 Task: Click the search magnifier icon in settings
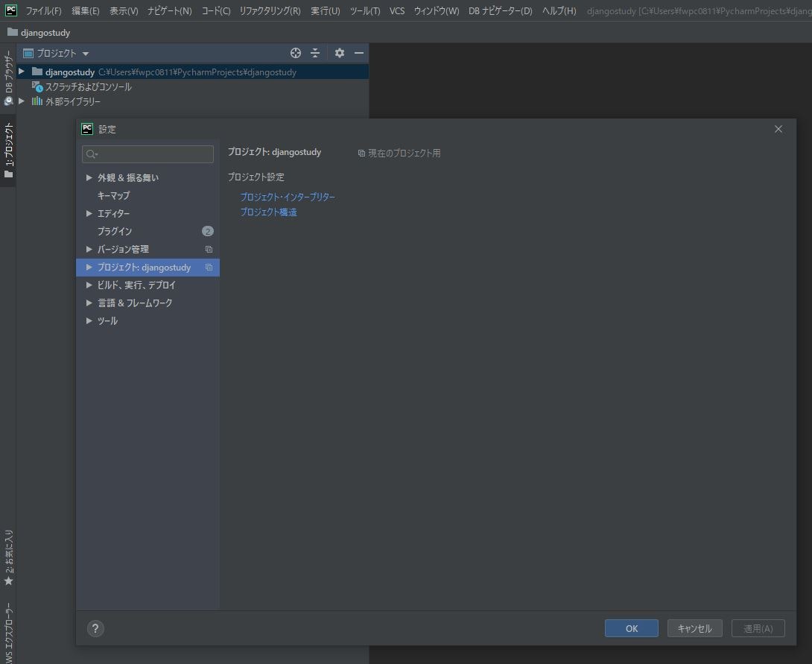pyautogui.click(x=92, y=154)
